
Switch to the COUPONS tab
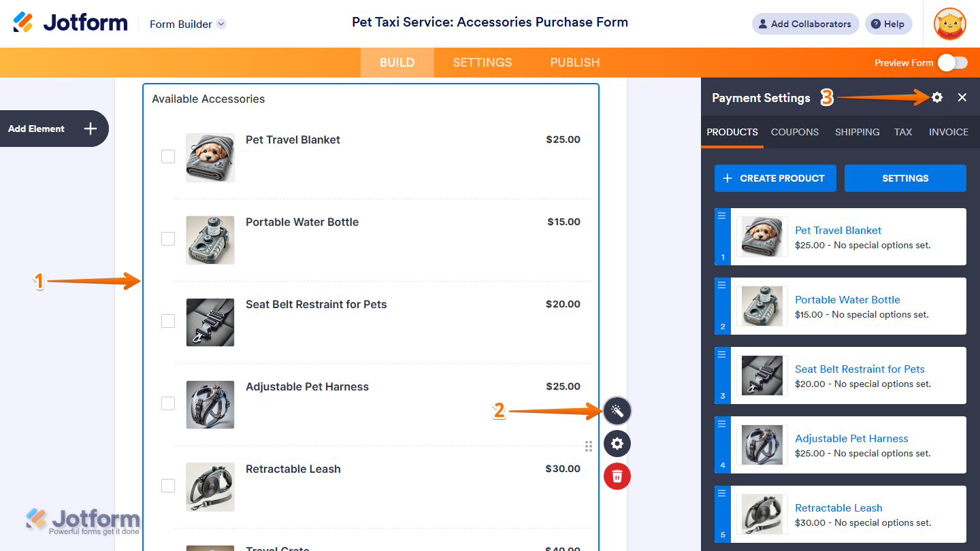(795, 132)
